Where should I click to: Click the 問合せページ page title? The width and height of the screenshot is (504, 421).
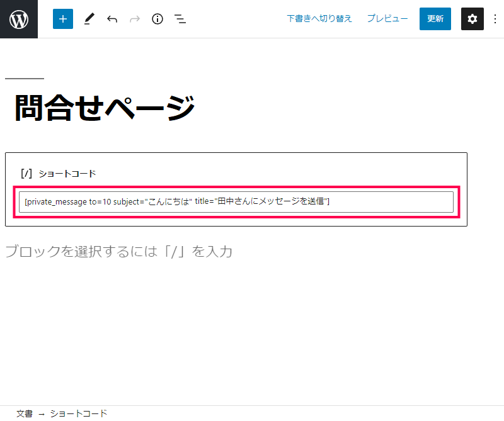pos(105,108)
